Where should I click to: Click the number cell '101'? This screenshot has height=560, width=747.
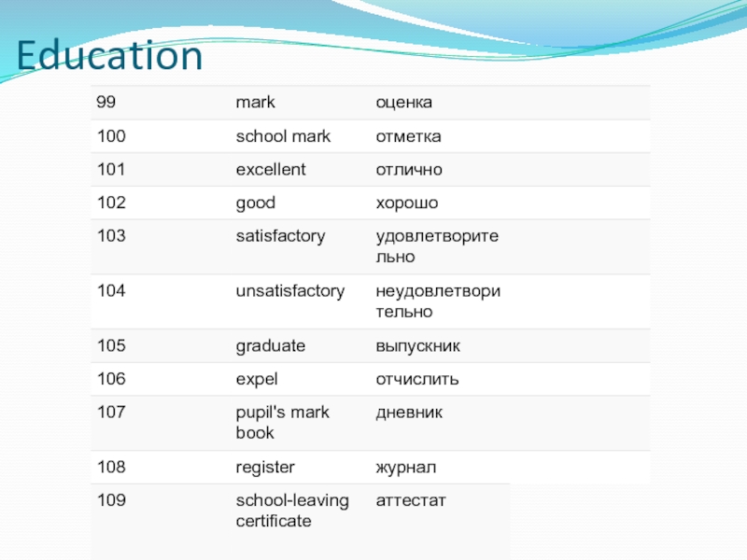(x=111, y=170)
